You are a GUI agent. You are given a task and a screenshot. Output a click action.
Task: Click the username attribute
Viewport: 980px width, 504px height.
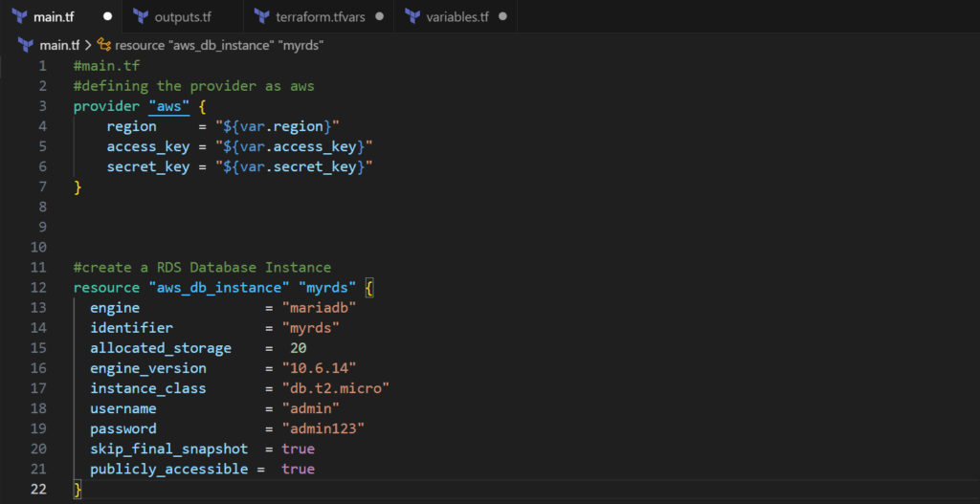123,408
